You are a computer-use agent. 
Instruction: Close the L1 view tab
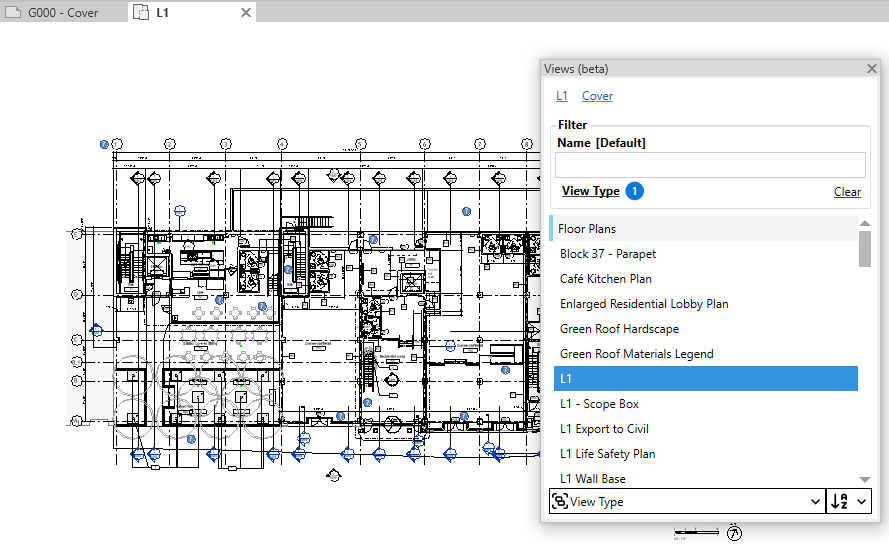pos(246,13)
